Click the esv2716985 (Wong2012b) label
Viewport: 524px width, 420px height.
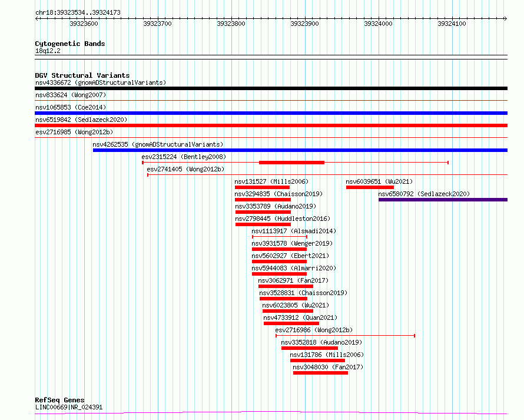[74, 132]
